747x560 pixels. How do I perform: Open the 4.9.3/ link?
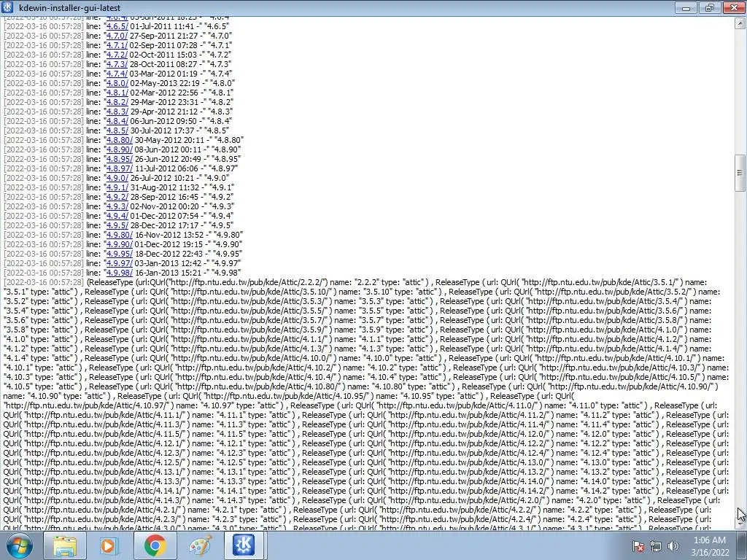click(x=117, y=206)
